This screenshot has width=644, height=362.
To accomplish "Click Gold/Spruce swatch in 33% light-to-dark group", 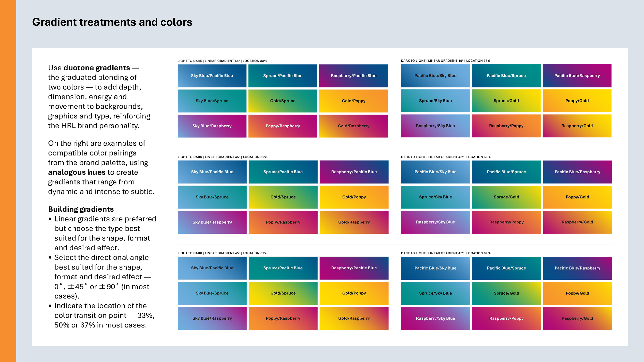I will [x=283, y=101].
